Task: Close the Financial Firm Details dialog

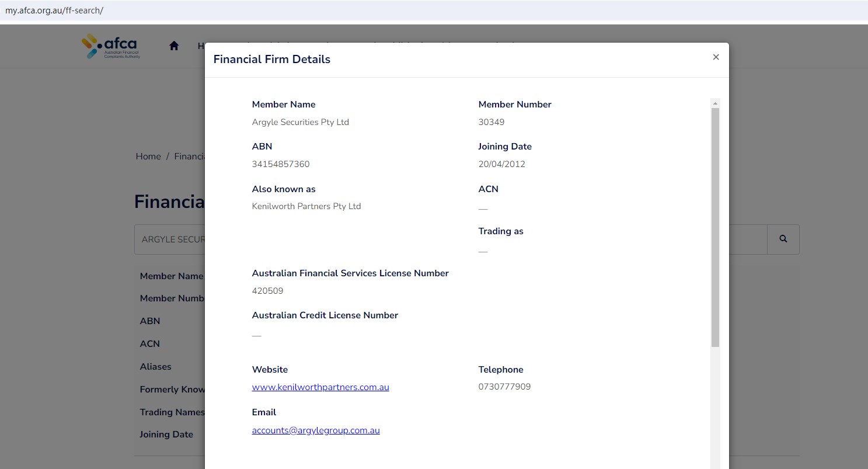Action: (716, 57)
